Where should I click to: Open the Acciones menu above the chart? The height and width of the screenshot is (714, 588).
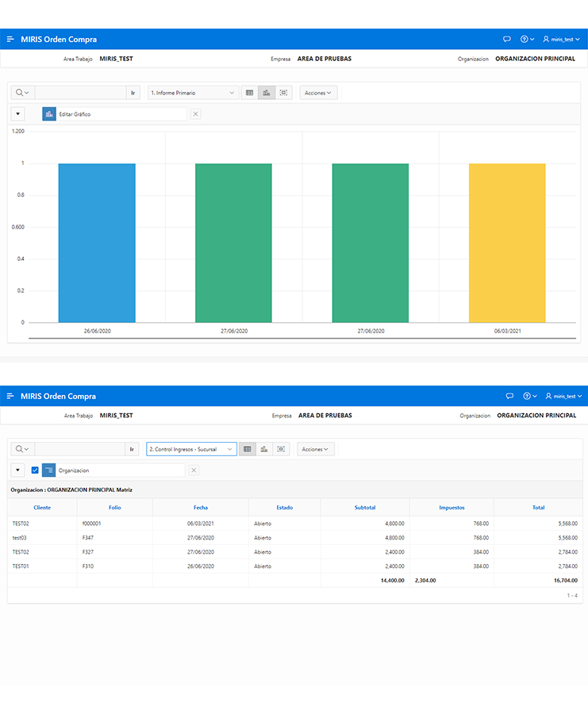tap(318, 93)
